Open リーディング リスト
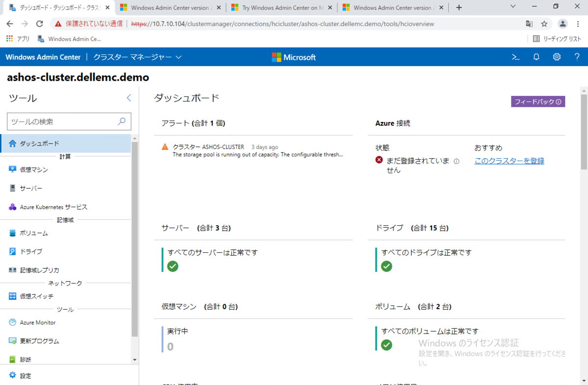588x385 pixels. (x=557, y=39)
